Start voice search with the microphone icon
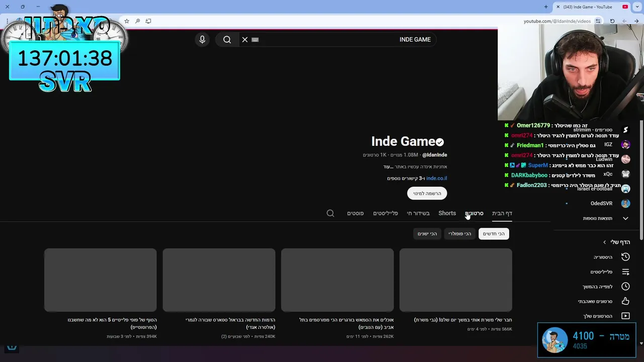 coord(202,40)
